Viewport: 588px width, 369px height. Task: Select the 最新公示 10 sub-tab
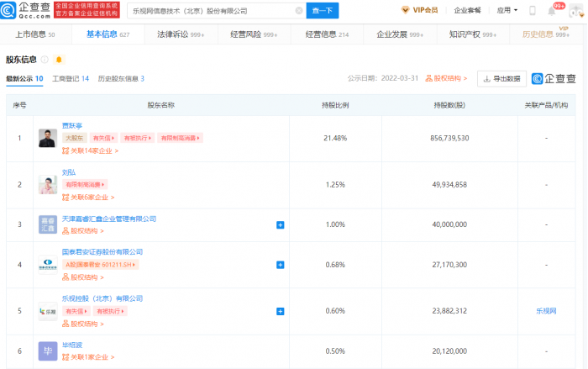point(24,79)
